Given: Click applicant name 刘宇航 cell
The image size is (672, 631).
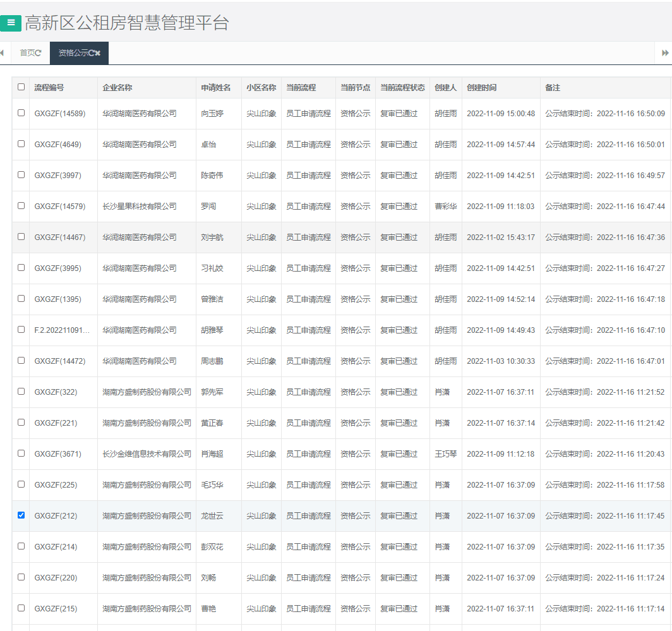Looking at the screenshot, I should click(x=212, y=237).
